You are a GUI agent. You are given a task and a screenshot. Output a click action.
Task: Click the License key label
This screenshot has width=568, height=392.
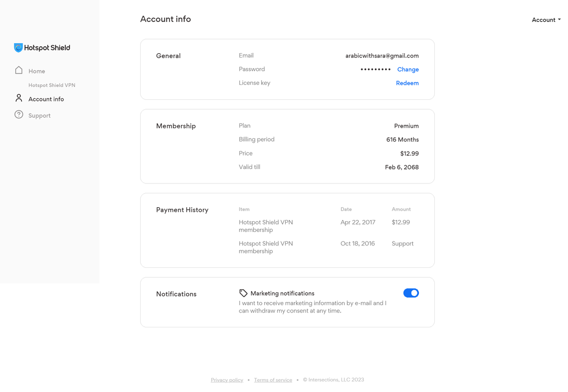click(254, 83)
